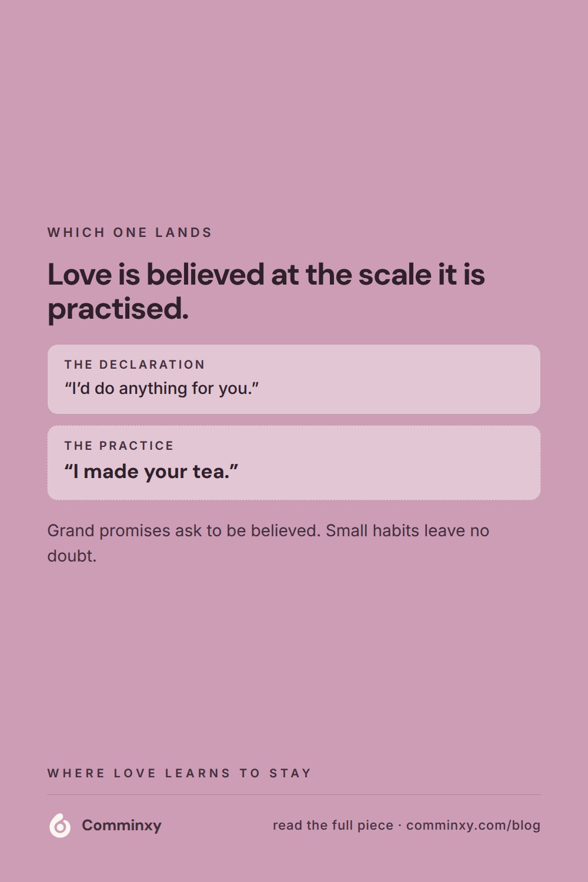This screenshot has height=882, width=588.
Task: Click the empty pink area above the eyebrow
Action: point(294,112)
